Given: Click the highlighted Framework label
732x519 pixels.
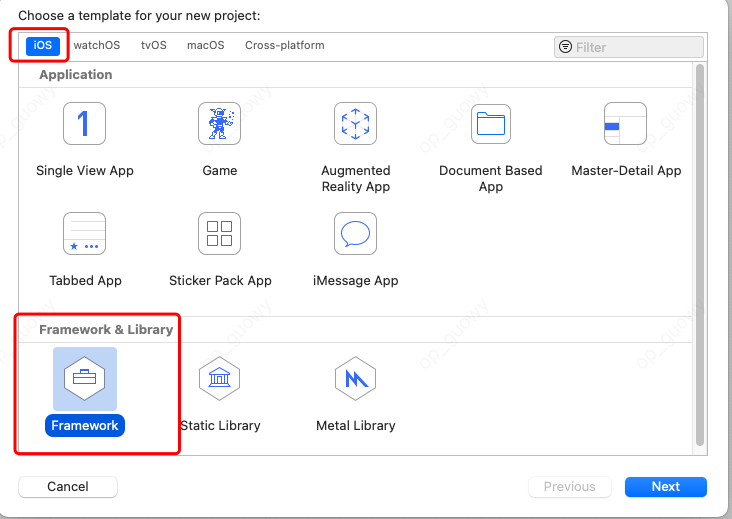Looking at the screenshot, I should (x=84, y=426).
